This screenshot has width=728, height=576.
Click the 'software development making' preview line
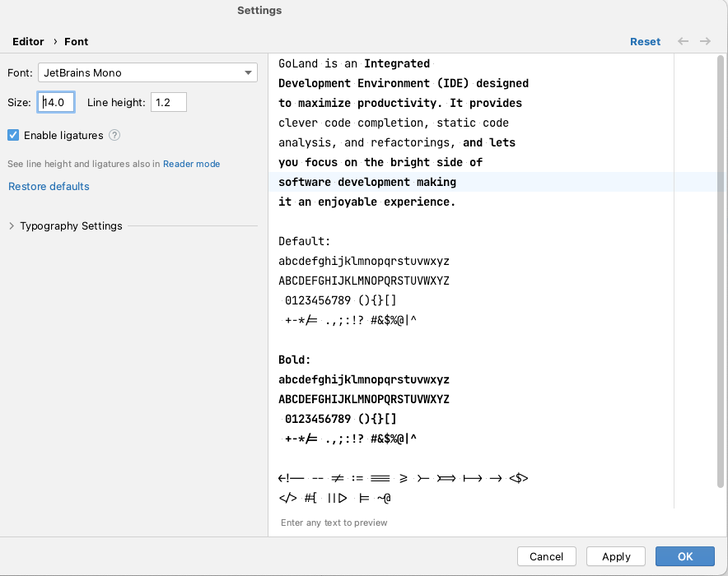tap(367, 182)
